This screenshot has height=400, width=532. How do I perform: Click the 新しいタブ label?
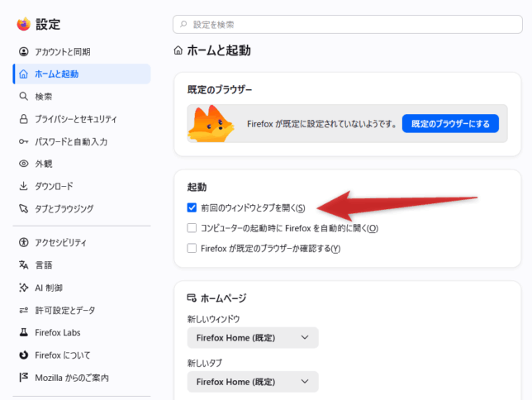click(205, 363)
